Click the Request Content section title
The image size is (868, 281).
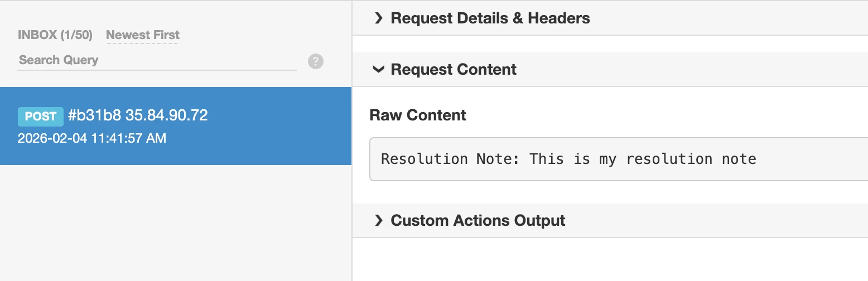[x=454, y=70]
